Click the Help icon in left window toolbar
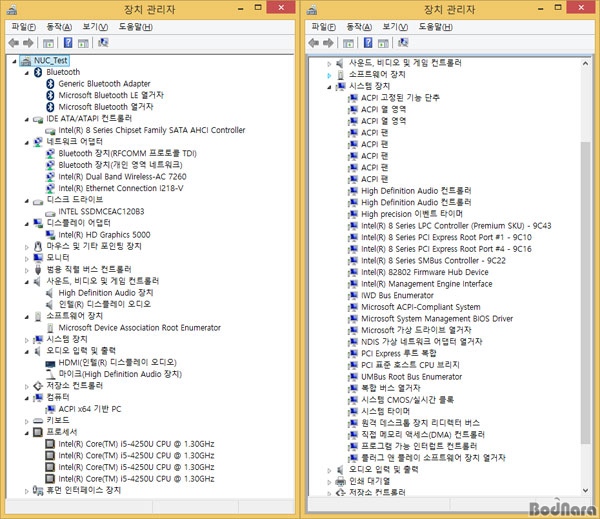The image size is (600, 519). tap(68, 42)
